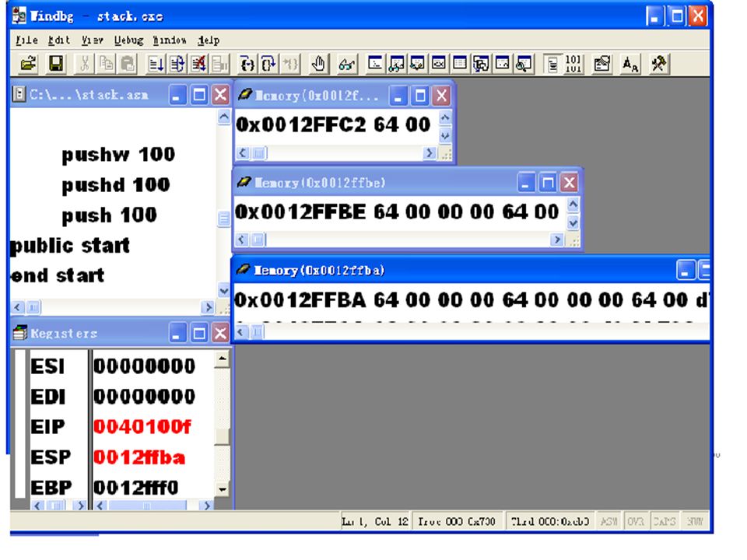Click the Save floppy disk toolbar icon
The height and width of the screenshot is (560, 747).
[56, 63]
